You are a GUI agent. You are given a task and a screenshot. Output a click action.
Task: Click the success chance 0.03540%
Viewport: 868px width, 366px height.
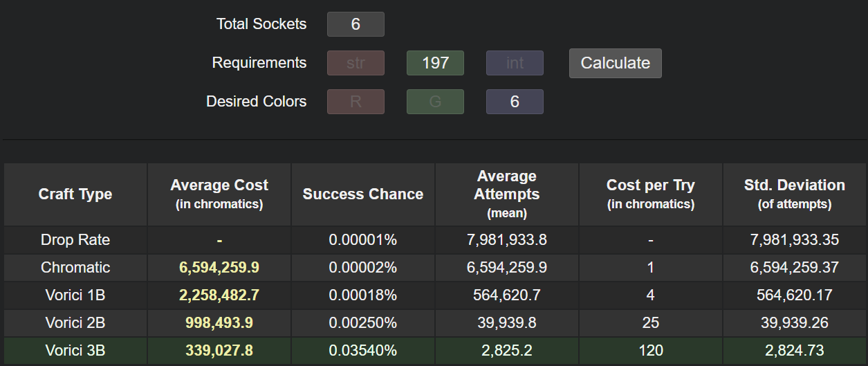363,351
